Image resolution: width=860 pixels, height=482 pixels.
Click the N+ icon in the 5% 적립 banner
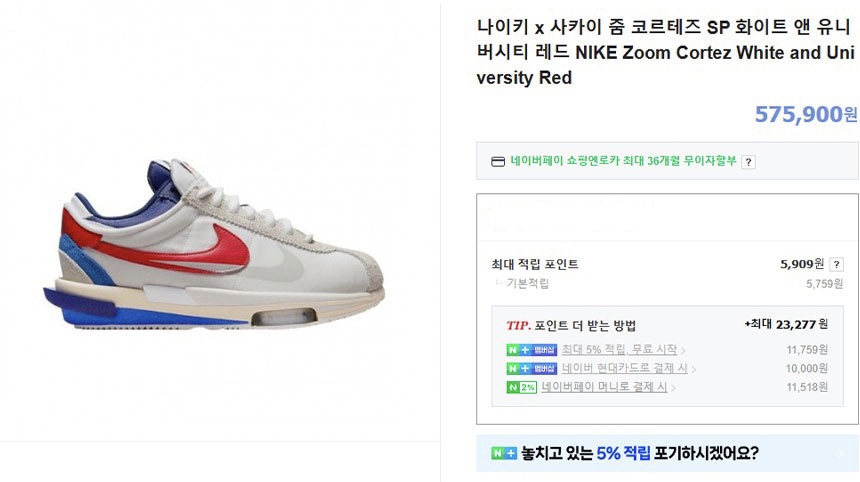[x=503, y=453]
